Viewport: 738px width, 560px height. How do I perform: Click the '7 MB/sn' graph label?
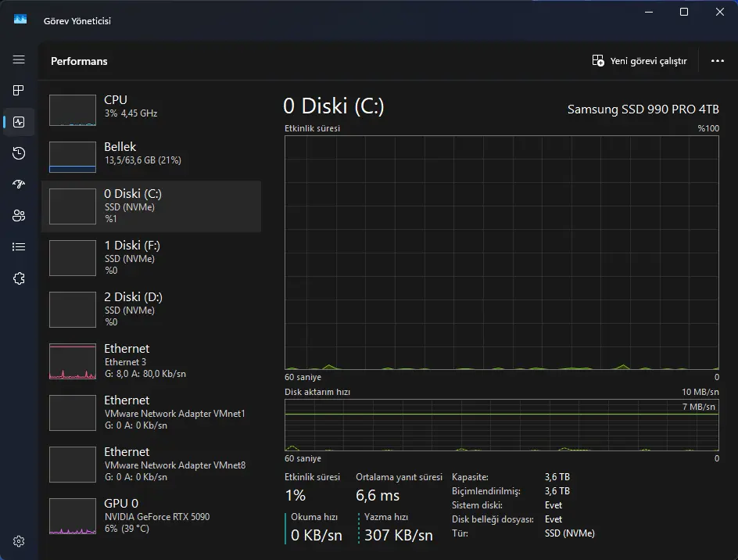tap(698, 407)
